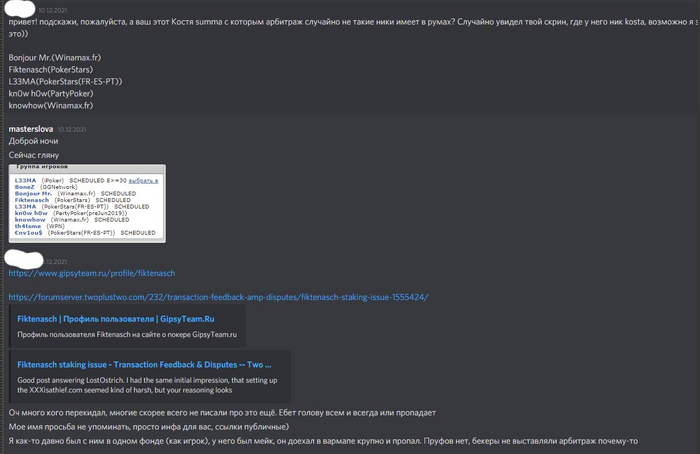Screen dimensions: 700x454
Task: Click the message 'Сейчас гляну'
Action: [x=34, y=155]
